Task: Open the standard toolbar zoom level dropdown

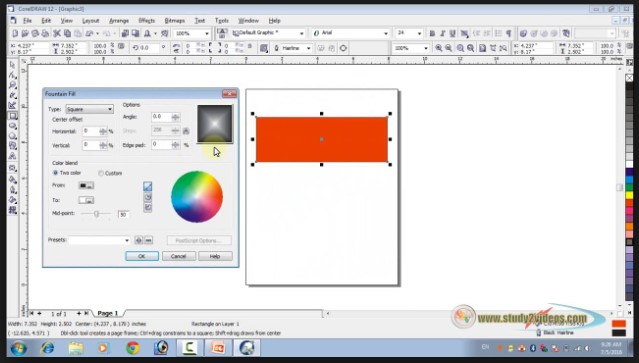Action: pos(192,33)
